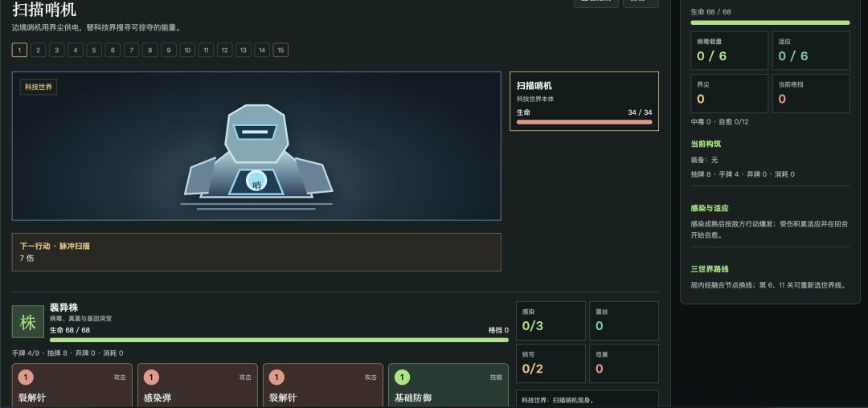868x408 pixels.
Task: Play the 裂解针 card beside 基础防御
Action: (x=323, y=386)
